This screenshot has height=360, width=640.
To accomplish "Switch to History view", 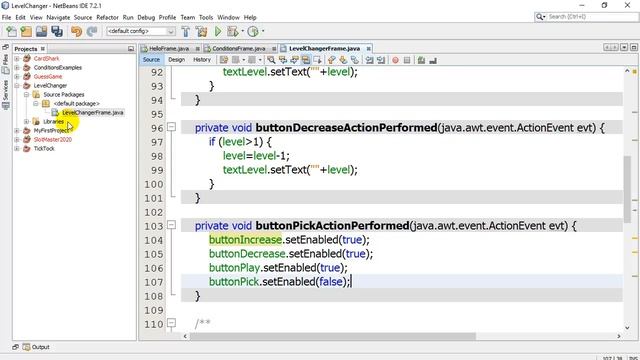I will tap(202, 60).
